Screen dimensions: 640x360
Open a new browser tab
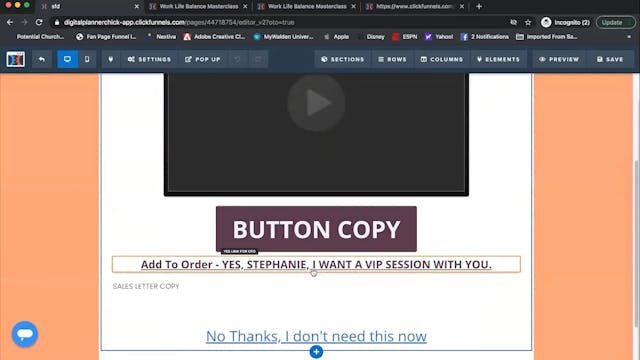(479, 7)
